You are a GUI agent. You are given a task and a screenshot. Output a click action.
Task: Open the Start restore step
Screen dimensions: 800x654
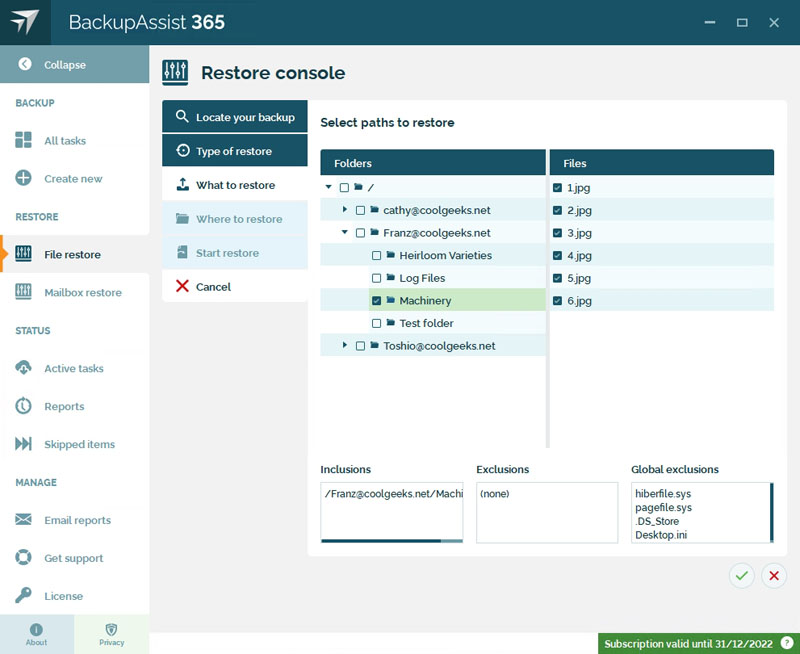(235, 253)
